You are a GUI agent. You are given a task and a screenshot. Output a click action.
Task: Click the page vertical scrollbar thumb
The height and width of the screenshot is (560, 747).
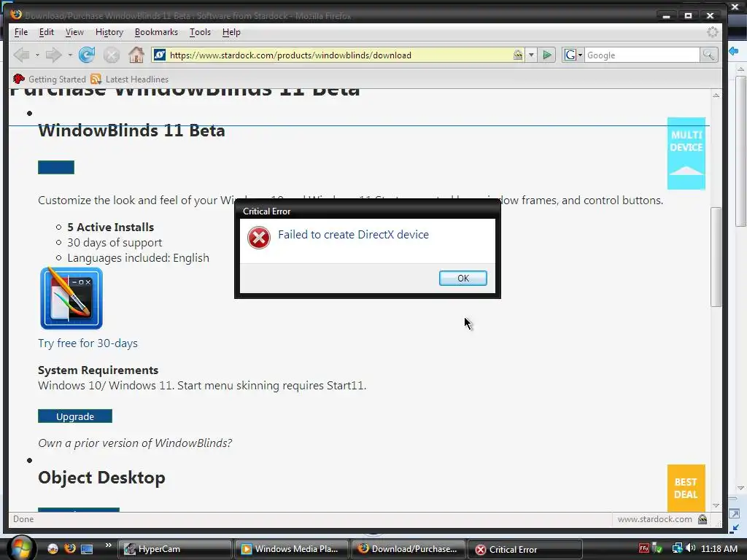[716, 257]
